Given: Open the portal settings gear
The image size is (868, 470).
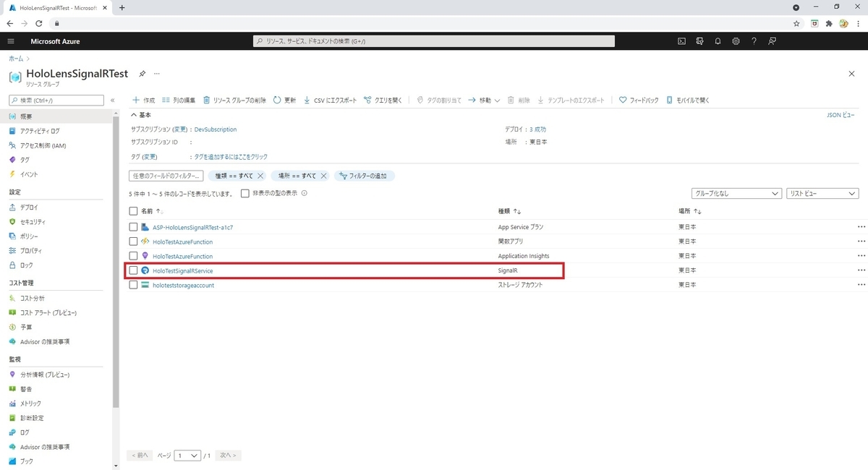Looking at the screenshot, I should (x=736, y=41).
